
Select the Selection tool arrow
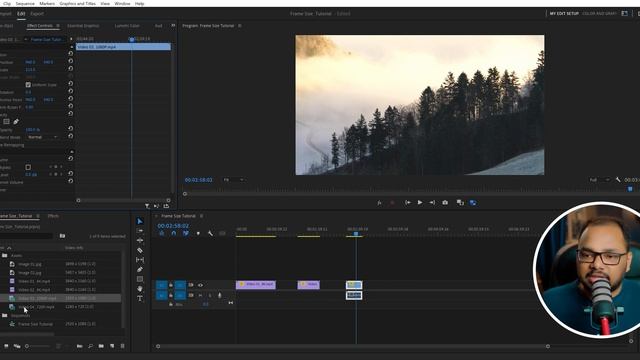point(140,221)
